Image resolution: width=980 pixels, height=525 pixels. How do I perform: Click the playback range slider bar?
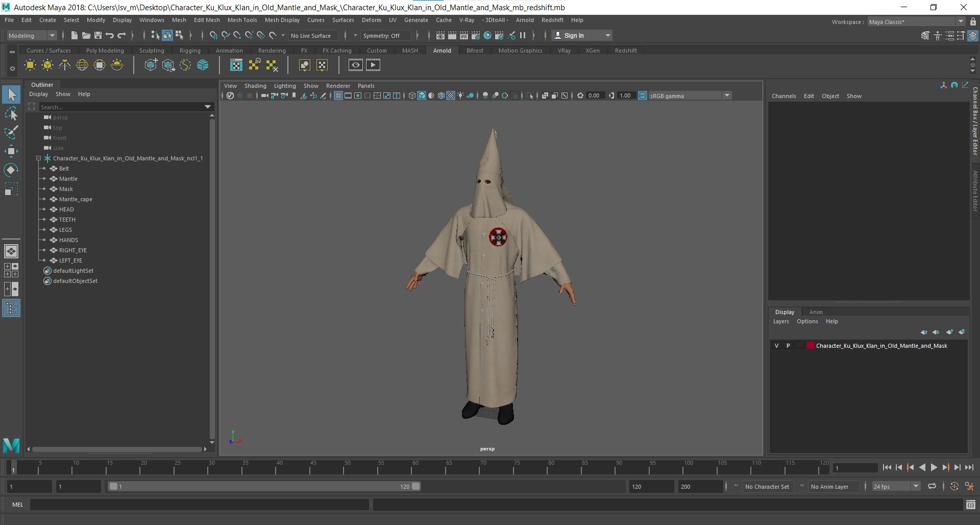[x=264, y=486]
